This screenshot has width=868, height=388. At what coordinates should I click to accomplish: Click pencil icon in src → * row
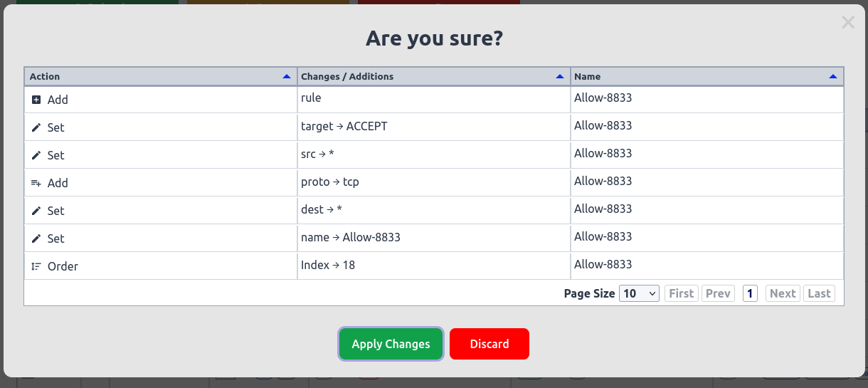[36, 156]
